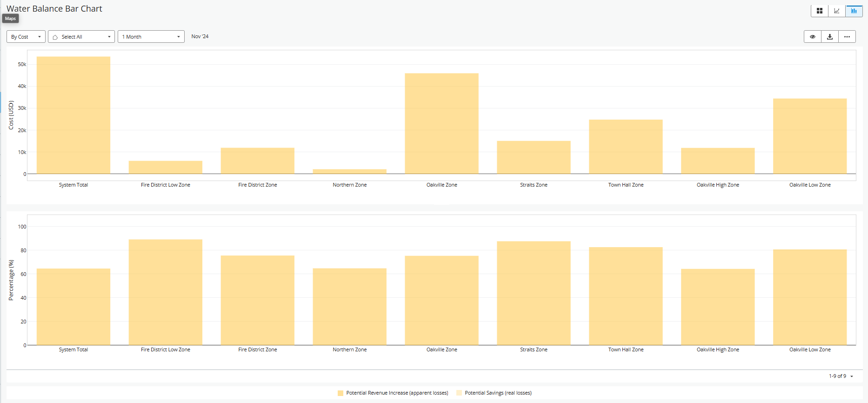Click the Northern Zone percentage bar
The image size is (868, 403).
click(x=350, y=307)
